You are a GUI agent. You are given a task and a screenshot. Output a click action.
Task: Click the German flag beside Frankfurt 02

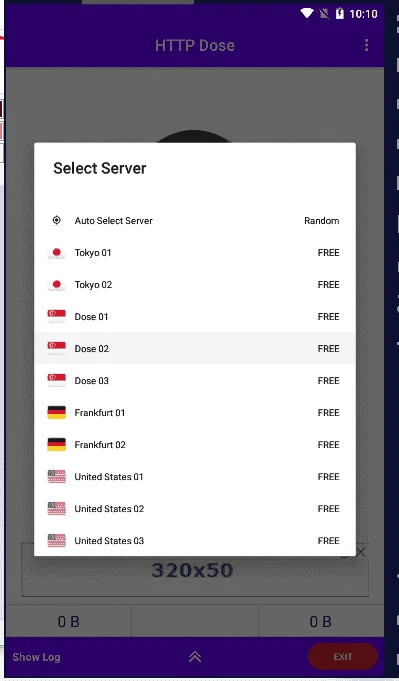(56, 445)
